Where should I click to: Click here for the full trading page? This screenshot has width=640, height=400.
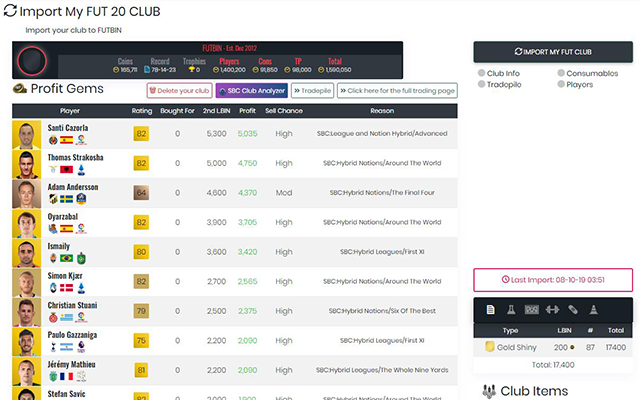397,91
